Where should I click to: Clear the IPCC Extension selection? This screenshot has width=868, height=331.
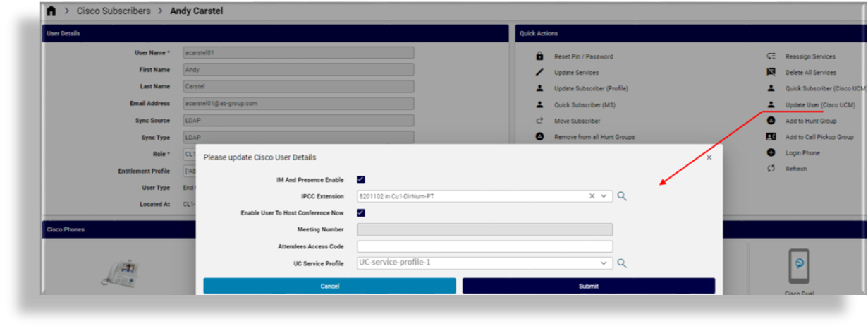tap(592, 196)
